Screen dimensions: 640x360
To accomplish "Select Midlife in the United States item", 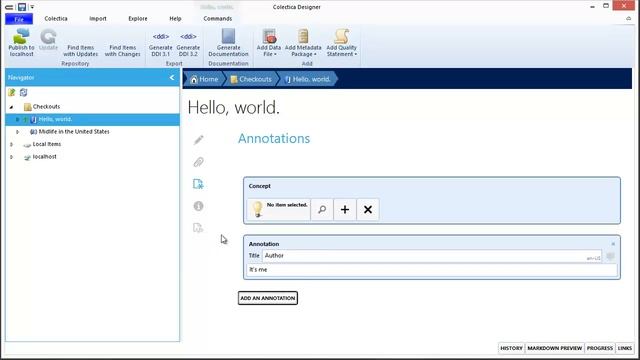I will pyautogui.click(x=70, y=132).
